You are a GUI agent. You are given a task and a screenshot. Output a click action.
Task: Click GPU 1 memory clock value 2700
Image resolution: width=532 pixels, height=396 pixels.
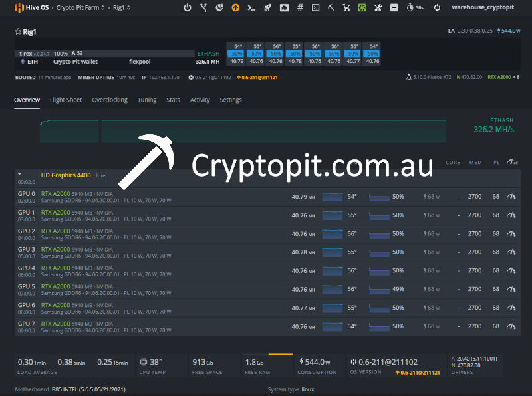point(475,215)
